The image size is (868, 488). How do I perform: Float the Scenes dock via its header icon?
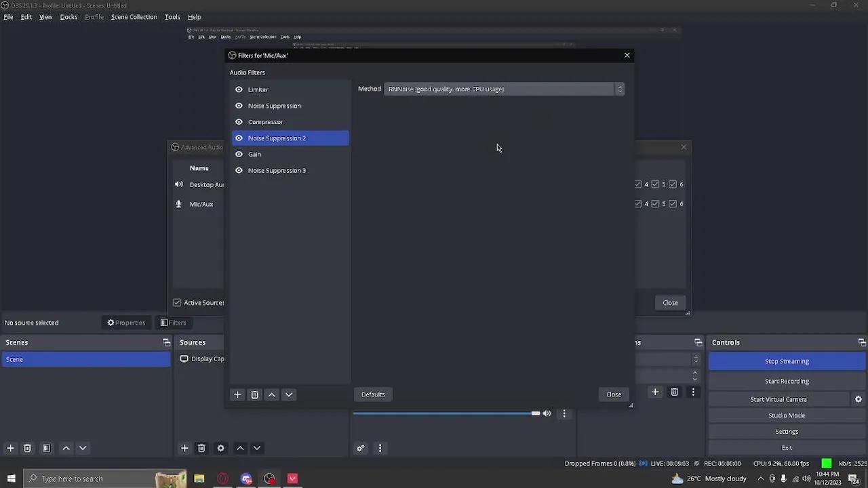166,342
